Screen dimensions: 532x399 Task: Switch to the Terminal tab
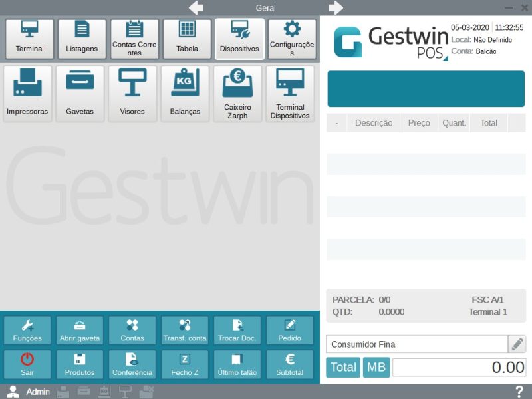30,39
